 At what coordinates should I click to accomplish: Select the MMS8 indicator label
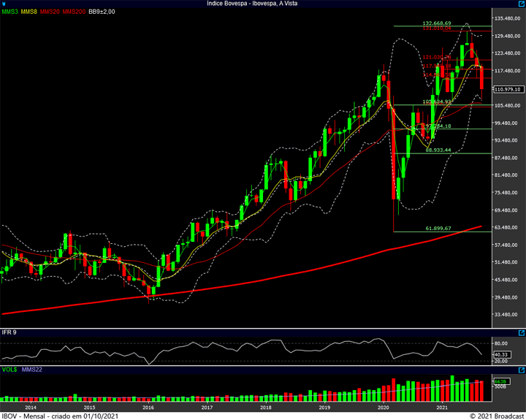(x=30, y=12)
